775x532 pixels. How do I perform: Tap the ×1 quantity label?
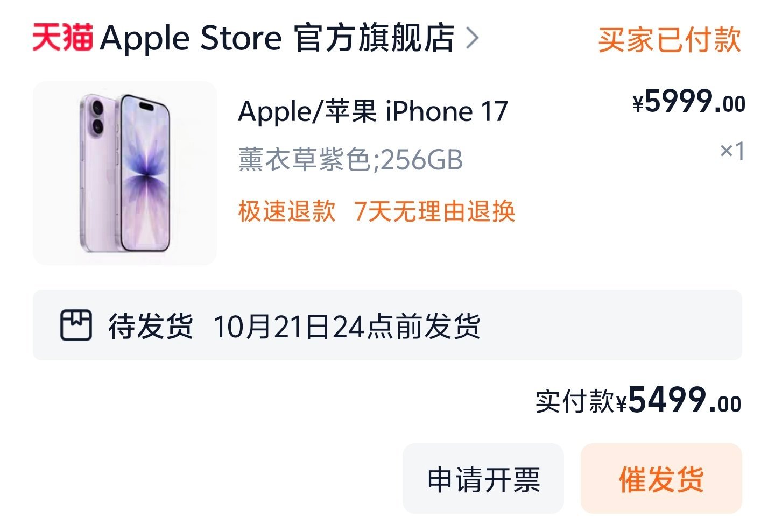pos(732,151)
